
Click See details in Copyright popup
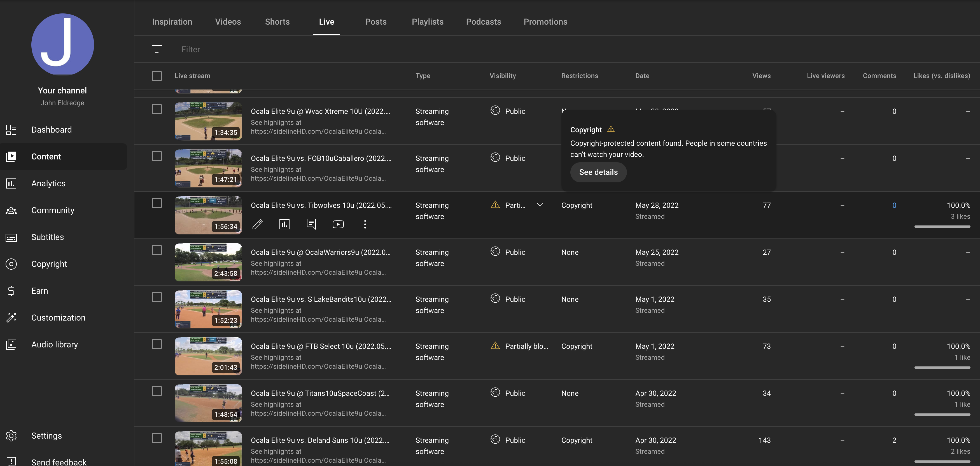[598, 172]
